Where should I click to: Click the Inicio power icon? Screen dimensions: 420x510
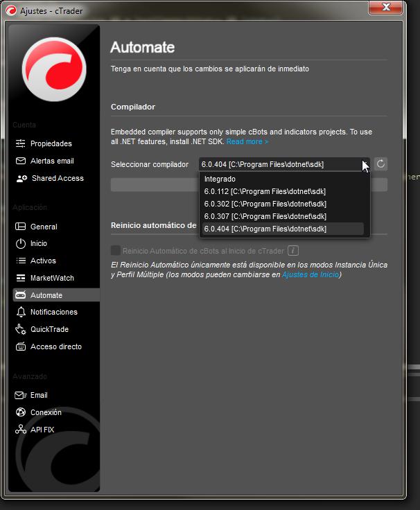21,244
